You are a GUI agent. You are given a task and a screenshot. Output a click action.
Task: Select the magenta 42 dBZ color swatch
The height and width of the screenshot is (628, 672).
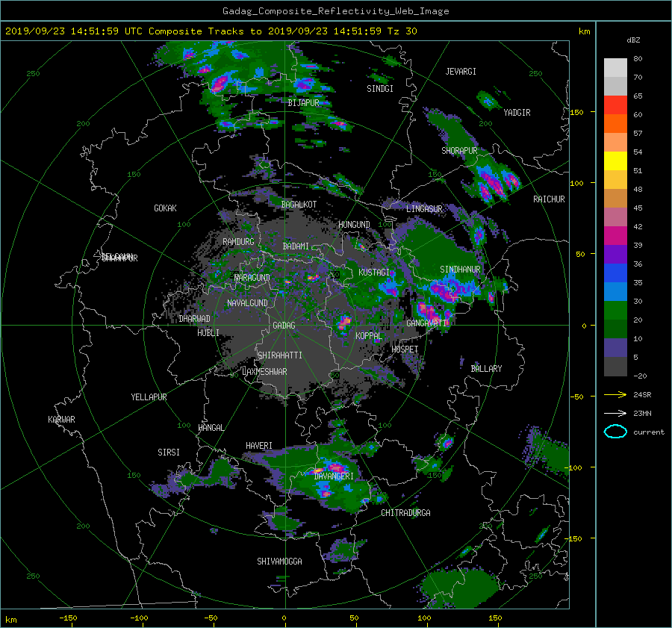click(x=615, y=235)
